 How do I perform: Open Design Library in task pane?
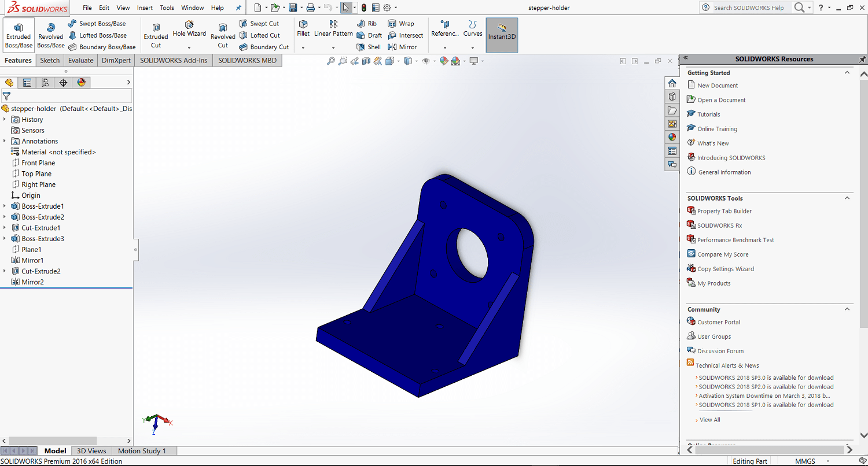tap(672, 97)
